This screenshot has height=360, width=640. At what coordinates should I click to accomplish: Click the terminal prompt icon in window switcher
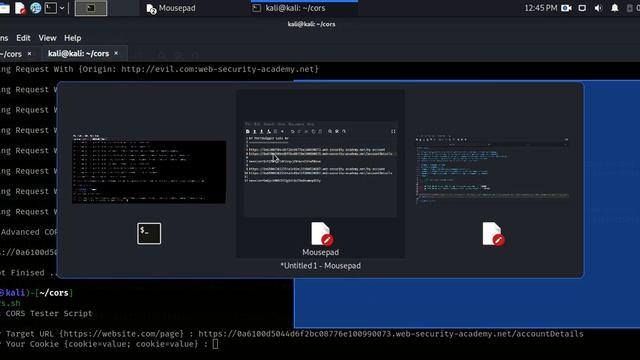pos(149,234)
